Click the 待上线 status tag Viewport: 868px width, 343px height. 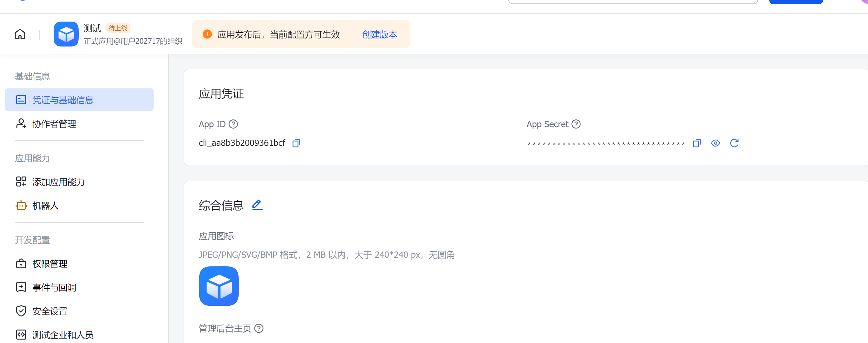click(x=118, y=28)
